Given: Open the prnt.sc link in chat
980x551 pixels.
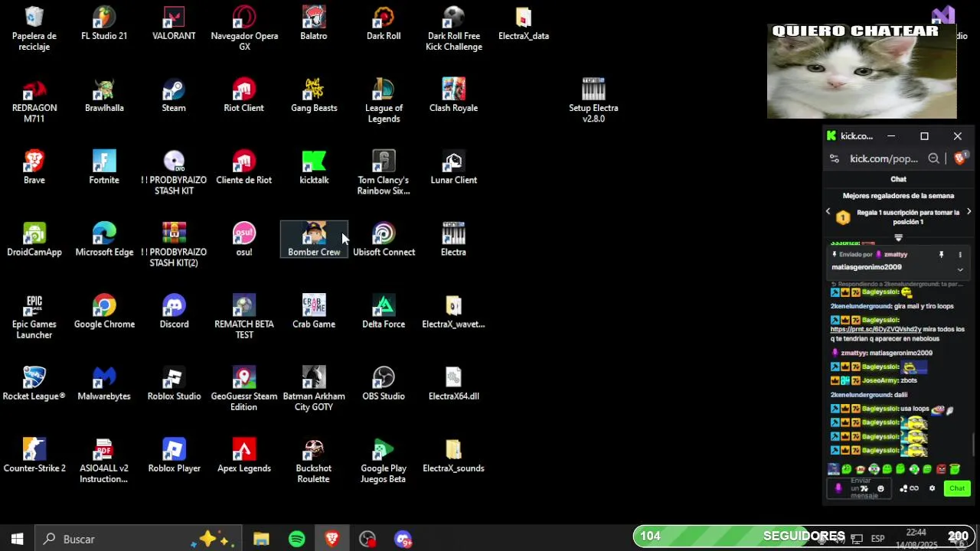Looking at the screenshot, I should [x=876, y=329].
